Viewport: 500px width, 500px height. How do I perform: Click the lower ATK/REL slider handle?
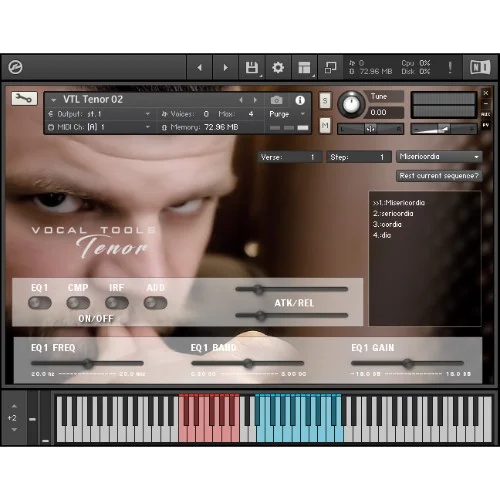tap(261, 315)
